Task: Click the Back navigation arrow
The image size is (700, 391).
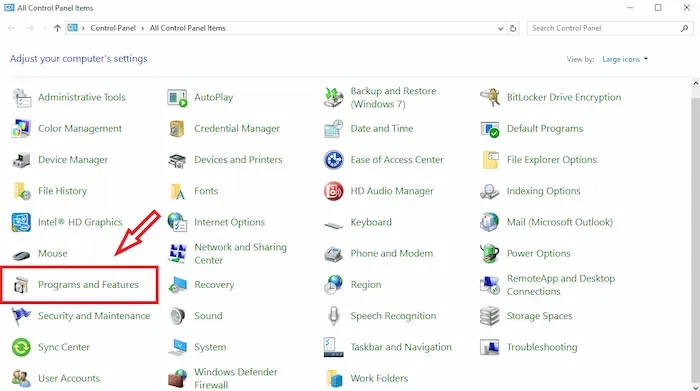Action: pos(12,28)
